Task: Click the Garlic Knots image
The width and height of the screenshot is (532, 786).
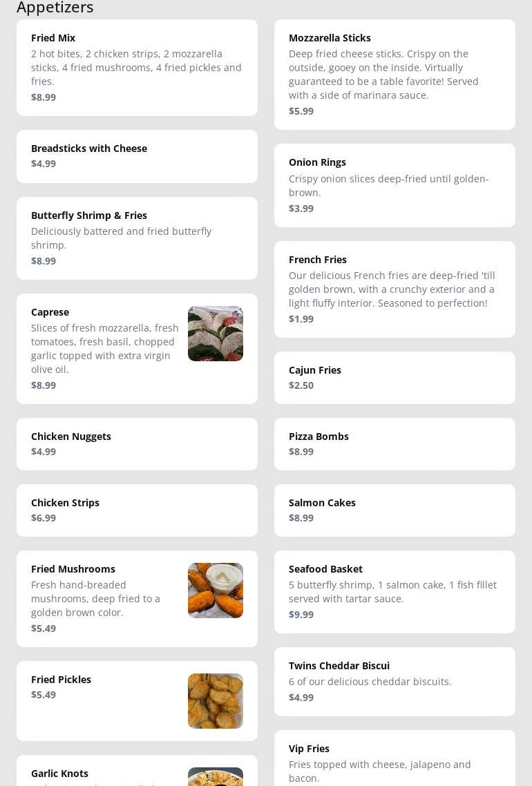Action: coord(215,777)
